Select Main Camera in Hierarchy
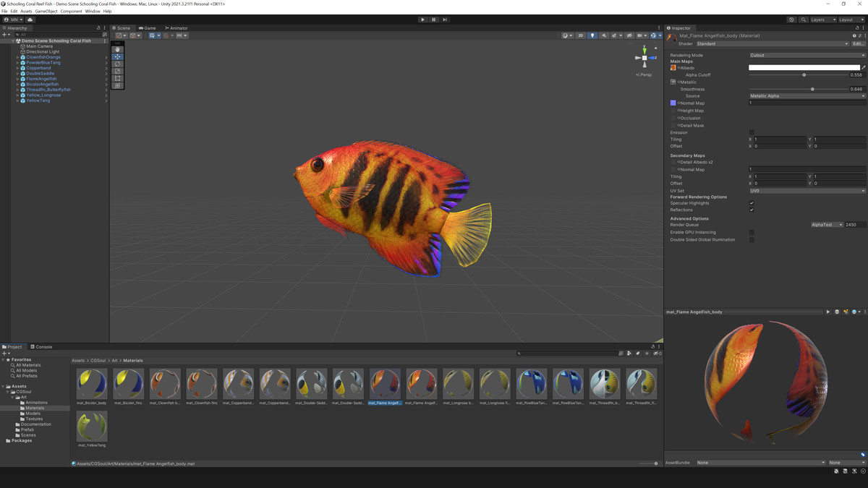 [x=40, y=46]
